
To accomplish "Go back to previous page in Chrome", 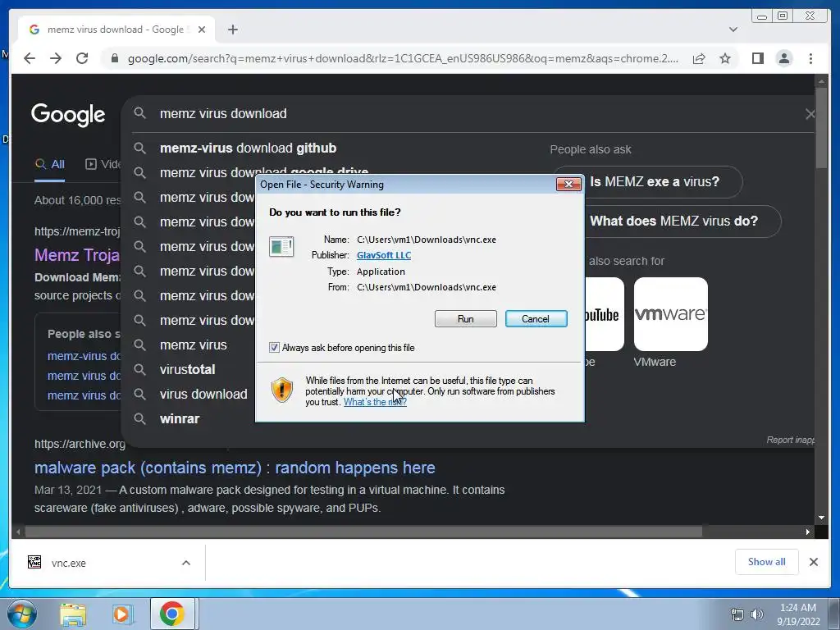I will 30,58.
